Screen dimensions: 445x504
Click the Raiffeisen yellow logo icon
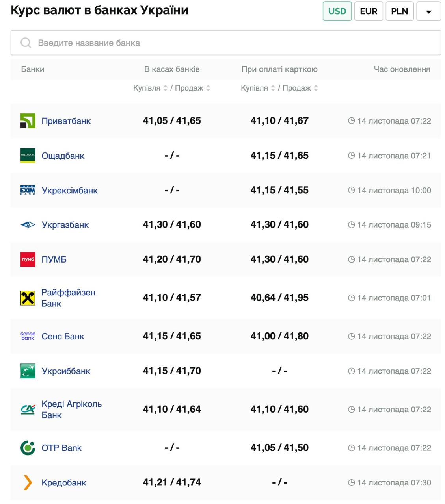point(28,298)
